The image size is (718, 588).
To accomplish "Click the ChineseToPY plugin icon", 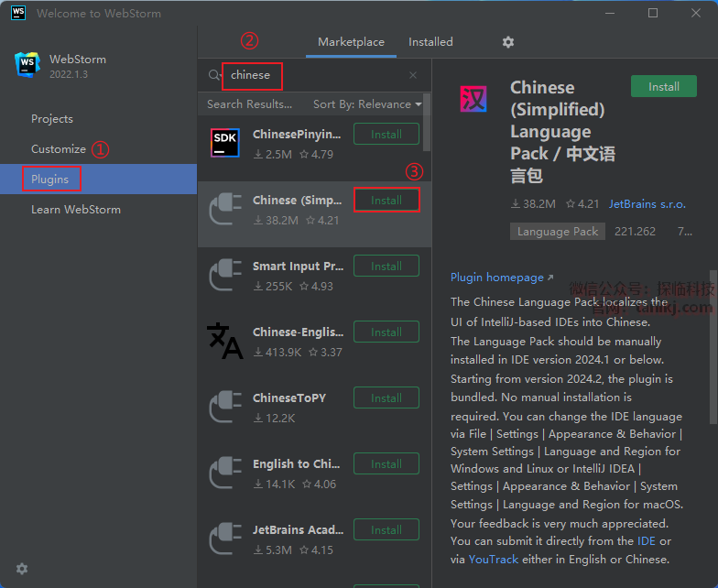I will click(x=225, y=407).
